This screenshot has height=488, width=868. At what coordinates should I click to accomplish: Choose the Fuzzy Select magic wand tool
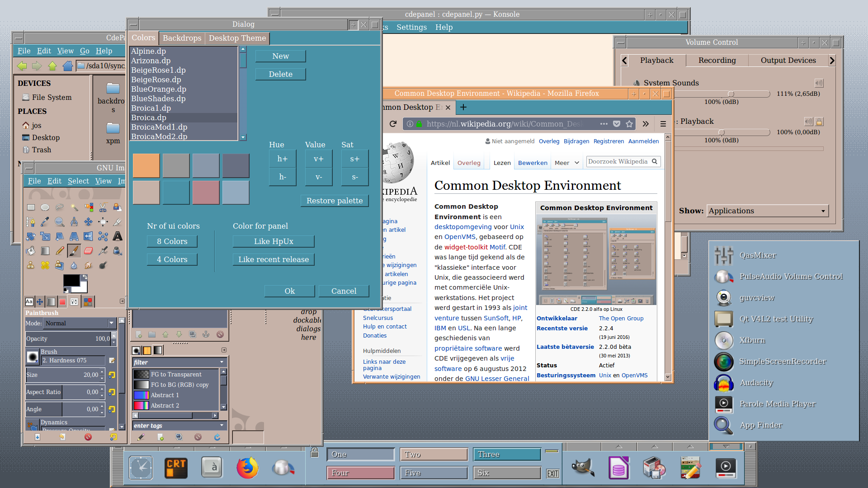(74, 207)
